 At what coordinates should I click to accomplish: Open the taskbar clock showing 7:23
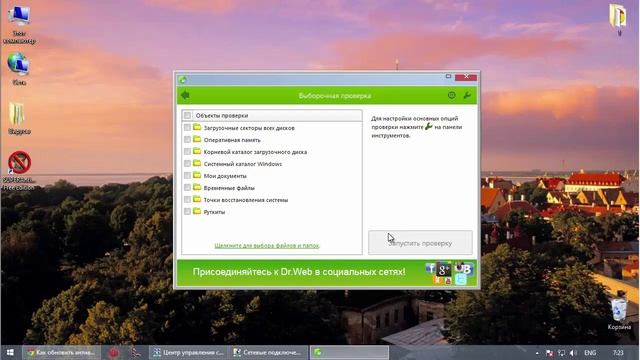(x=618, y=353)
